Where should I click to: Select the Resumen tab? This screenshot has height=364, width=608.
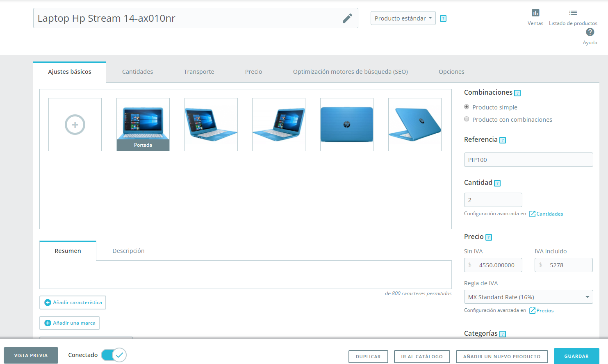click(x=68, y=251)
